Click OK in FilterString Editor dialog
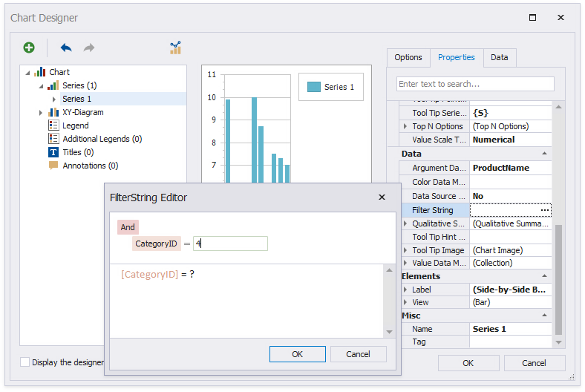Viewport: 585px width, 392px height. pos(297,354)
